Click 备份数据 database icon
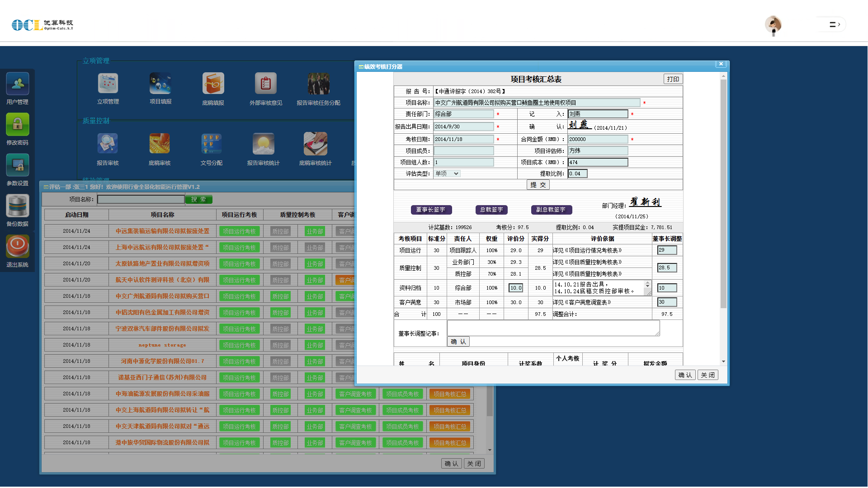Image resolution: width=868 pixels, height=488 pixels. click(18, 206)
